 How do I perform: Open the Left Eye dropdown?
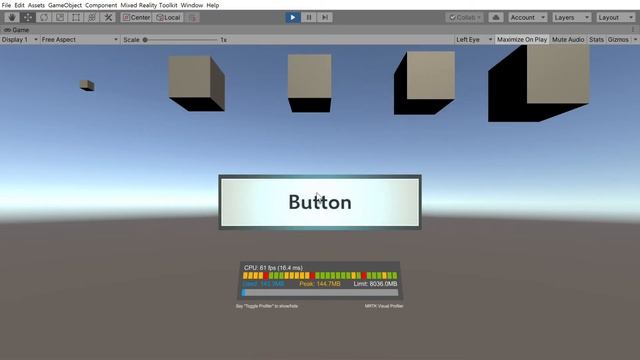pos(474,40)
